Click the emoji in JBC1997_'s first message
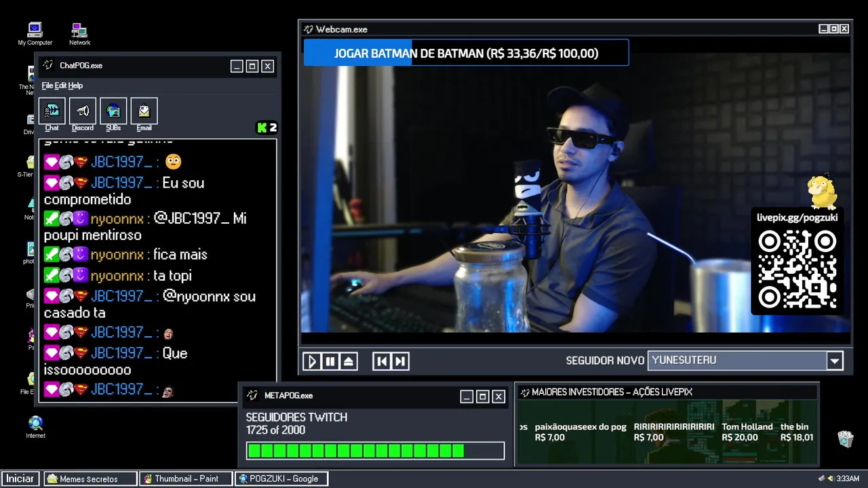868x488 pixels. point(173,162)
